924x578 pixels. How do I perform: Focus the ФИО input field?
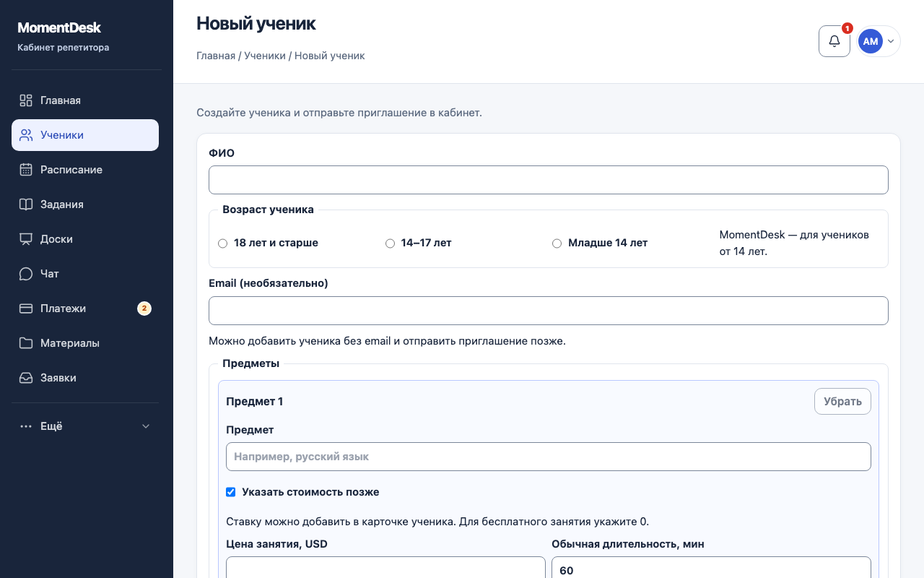click(x=549, y=180)
